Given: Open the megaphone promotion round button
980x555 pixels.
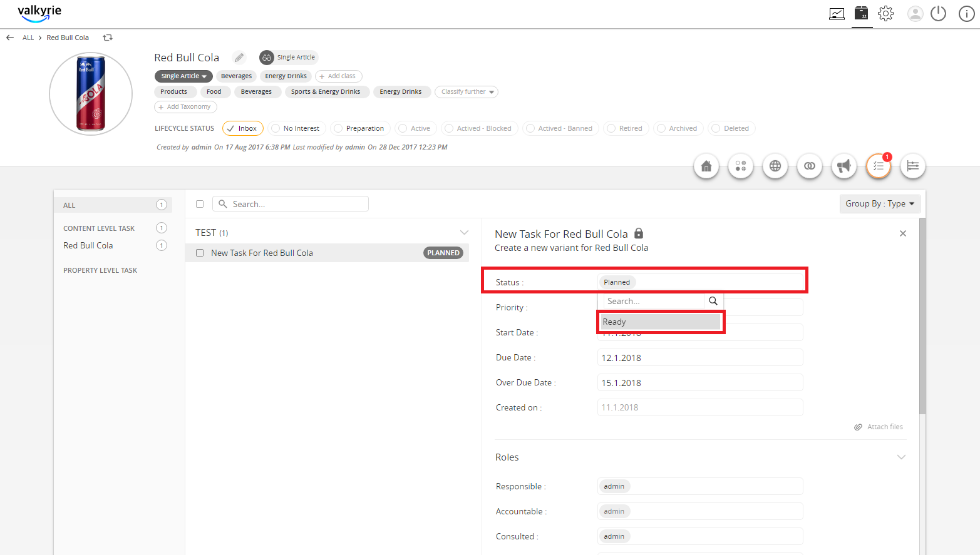Looking at the screenshot, I should [844, 166].
